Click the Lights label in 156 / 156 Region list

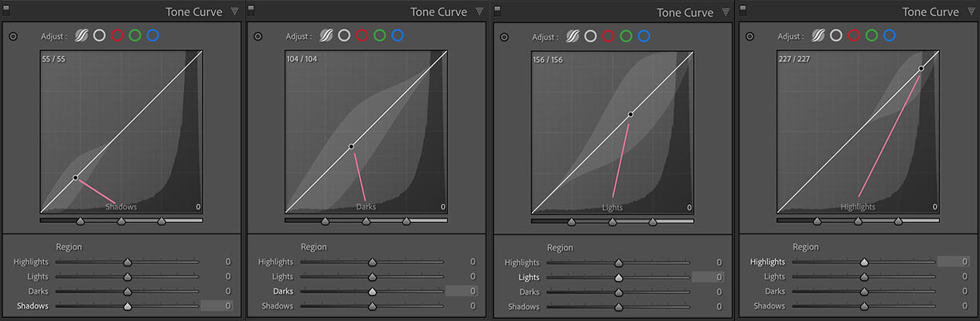coord(529,278)
